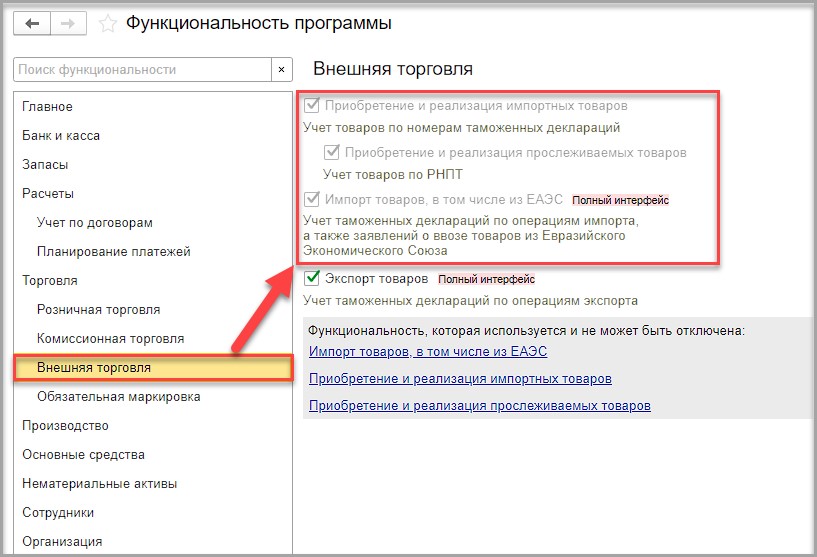This screenshot has width=817, height=557.
Task: Select the highlighted Внешняя торговля item
Action: coord(153,368)
